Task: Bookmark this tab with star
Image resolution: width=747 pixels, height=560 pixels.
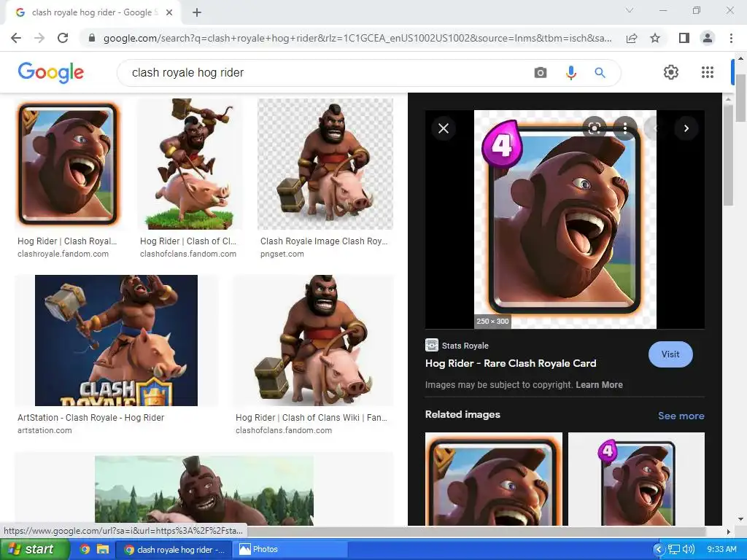Action: coord(655,38)
